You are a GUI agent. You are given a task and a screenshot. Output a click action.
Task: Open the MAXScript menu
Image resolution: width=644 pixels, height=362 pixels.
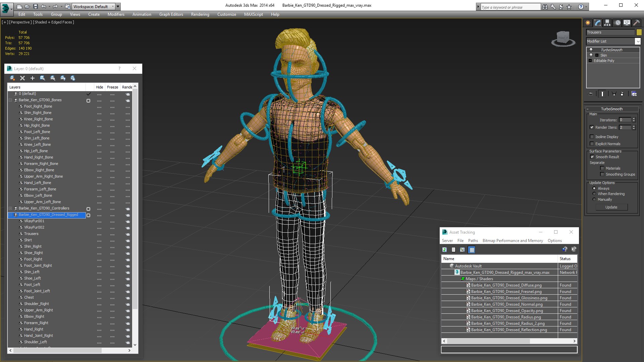253,14
